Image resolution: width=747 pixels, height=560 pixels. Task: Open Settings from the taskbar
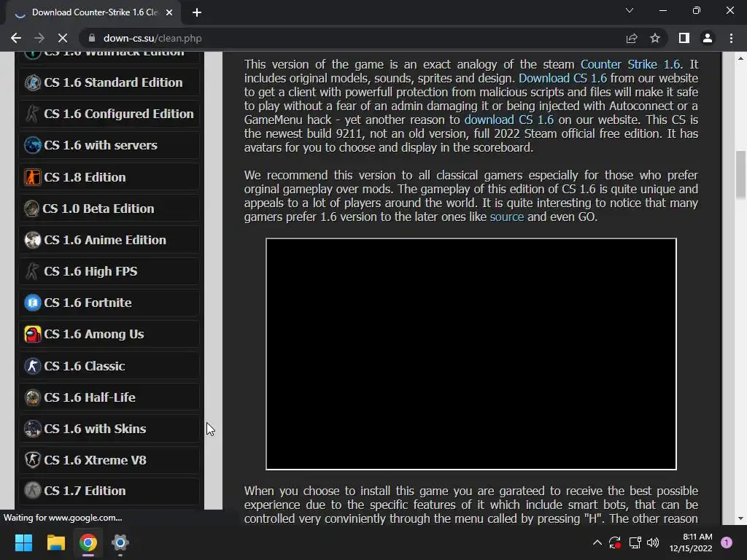(x=120, y=542)
